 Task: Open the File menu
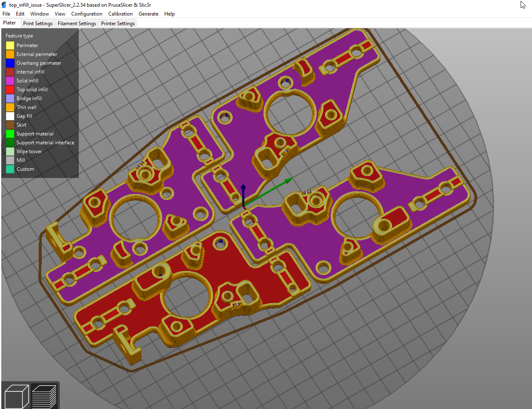point(6,14)
